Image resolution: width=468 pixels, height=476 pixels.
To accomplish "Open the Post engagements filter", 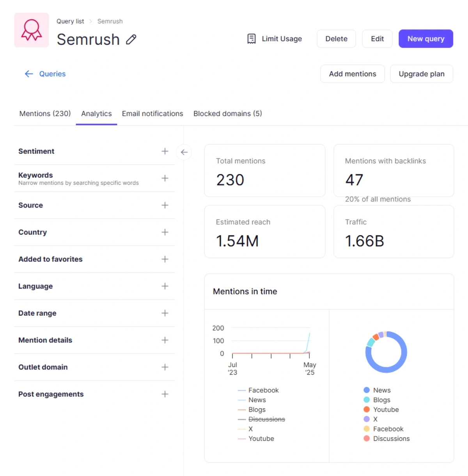I will [x=165, y=394].
